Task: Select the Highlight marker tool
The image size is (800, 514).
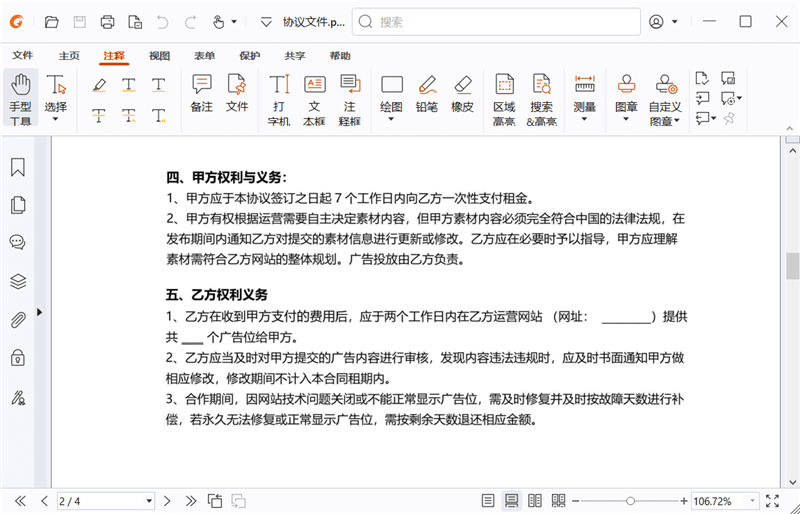Action: click(99, 85)
